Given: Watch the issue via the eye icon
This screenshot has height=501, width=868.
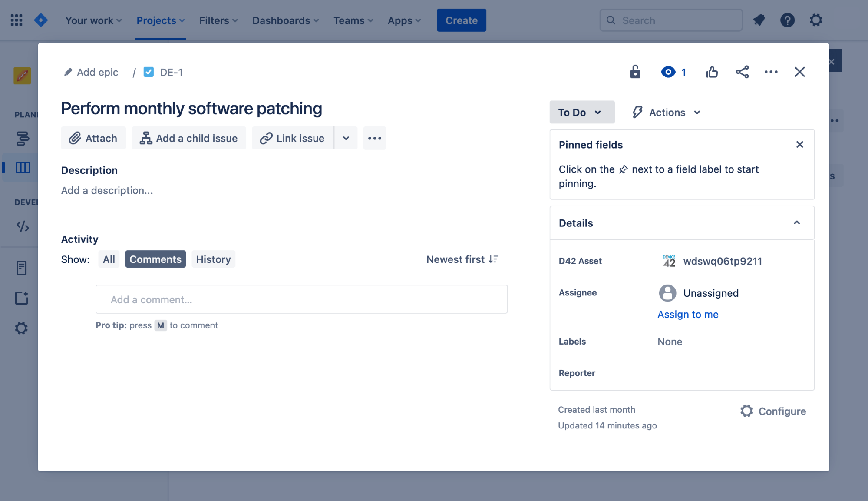Looking at the screenshot, I should (668, 72).
